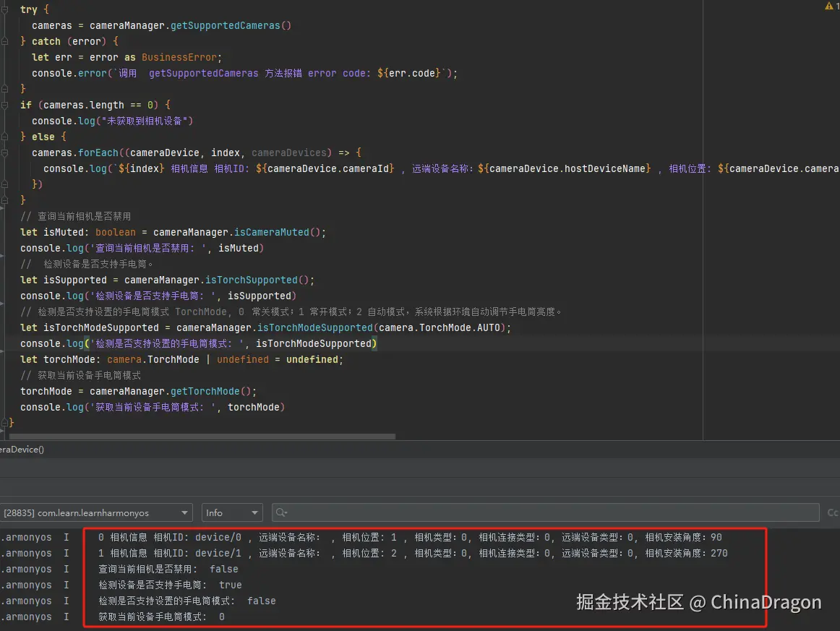Open the warnings indicator icon at editor top-right
840x631 pixels.
point(828,7)
